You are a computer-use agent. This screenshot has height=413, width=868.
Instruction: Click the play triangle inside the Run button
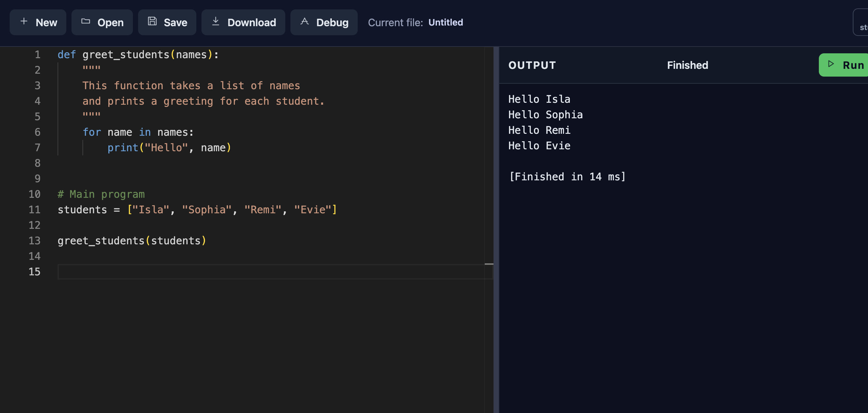pyautogui.click(x=830, y=65)
